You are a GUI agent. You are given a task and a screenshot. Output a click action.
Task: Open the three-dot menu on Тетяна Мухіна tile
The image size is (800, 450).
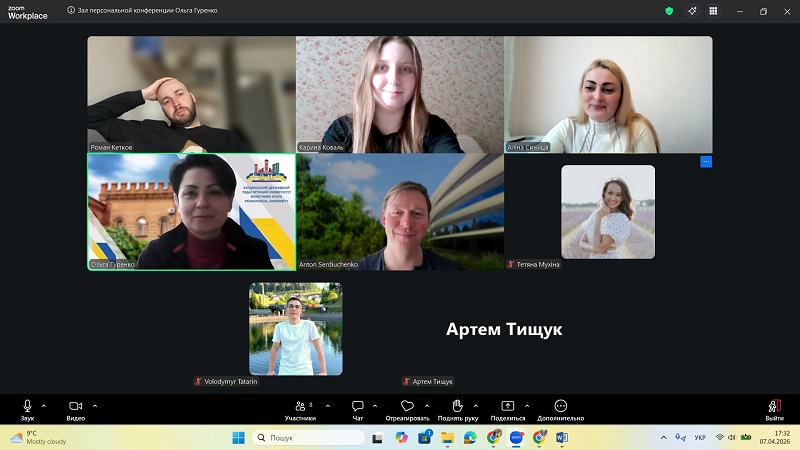coord(706,161)
